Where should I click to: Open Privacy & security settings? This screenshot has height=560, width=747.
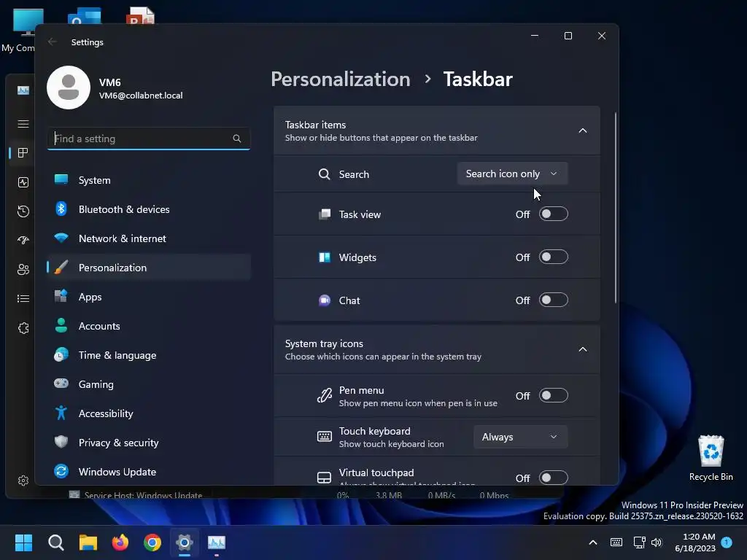click(x=149, y=443)
